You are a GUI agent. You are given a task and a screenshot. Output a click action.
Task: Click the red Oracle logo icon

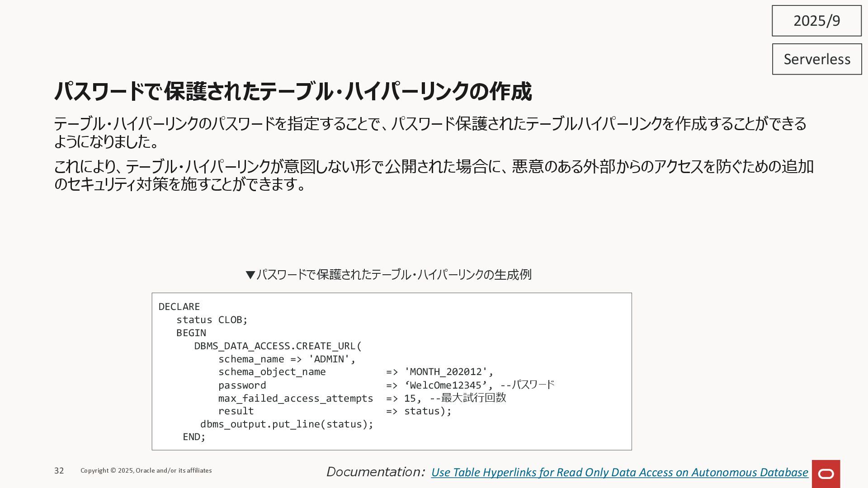coord(826,474)
